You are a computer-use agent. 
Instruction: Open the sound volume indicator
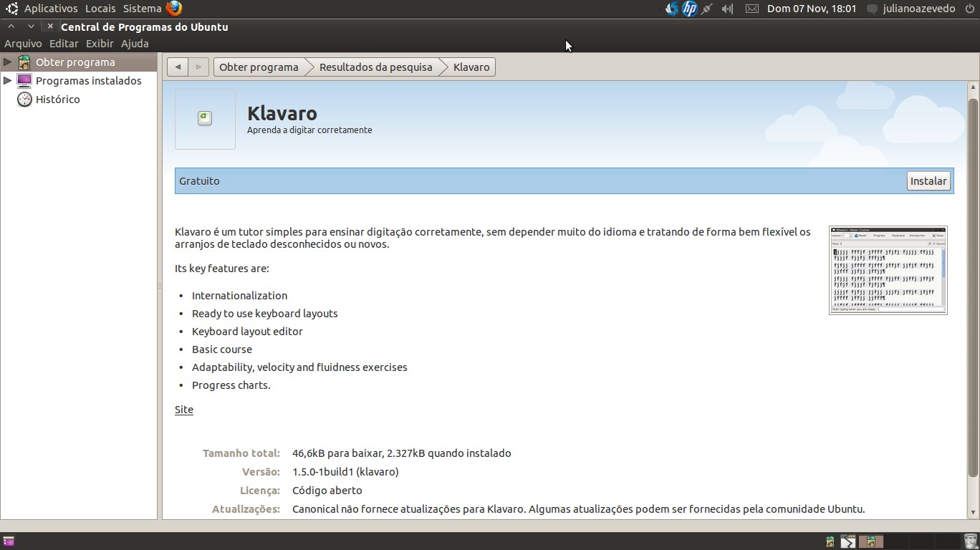[728, 9]
